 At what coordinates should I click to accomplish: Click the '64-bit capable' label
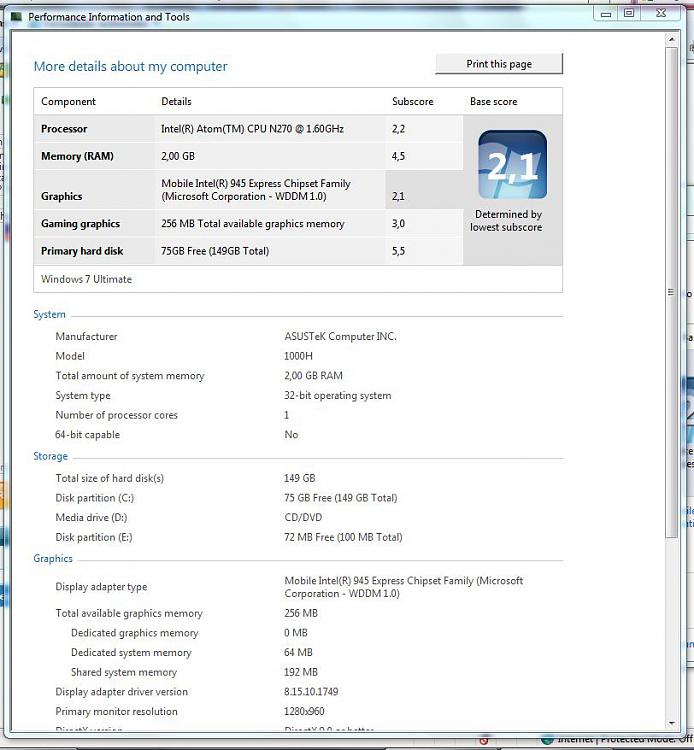[x=88, y=435]
